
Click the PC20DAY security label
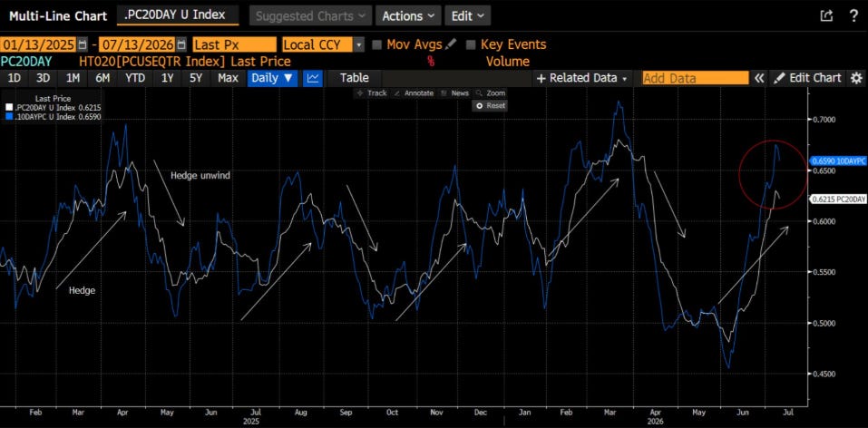(28, 62)
